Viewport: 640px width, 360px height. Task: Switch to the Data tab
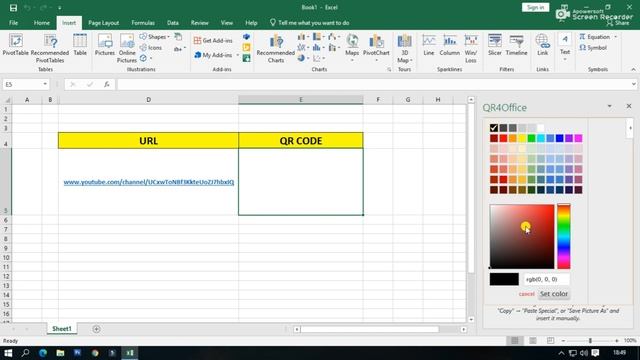173,23
